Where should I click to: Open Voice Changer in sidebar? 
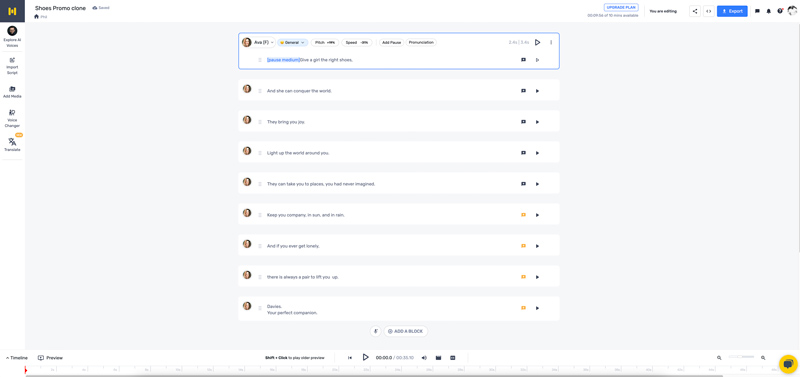pyautogui.click(x=12, y=118)
